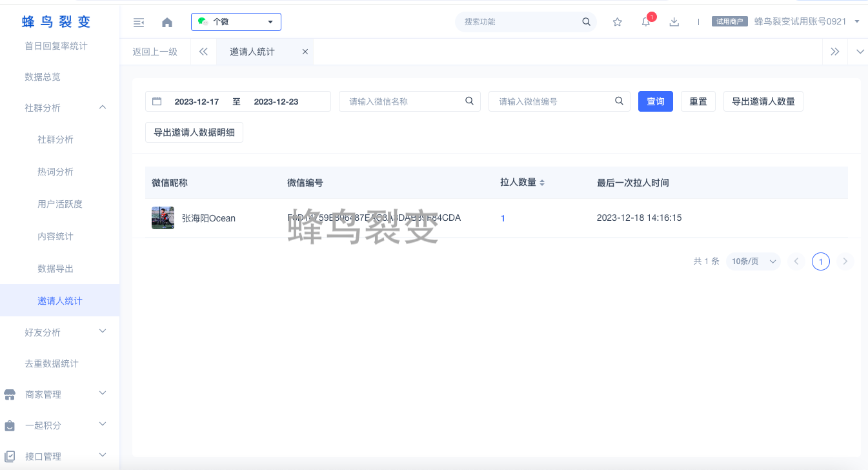Select 用户活跃度 sidebar item
This screenshot has width=868, height=470.
tap(60, 204)
